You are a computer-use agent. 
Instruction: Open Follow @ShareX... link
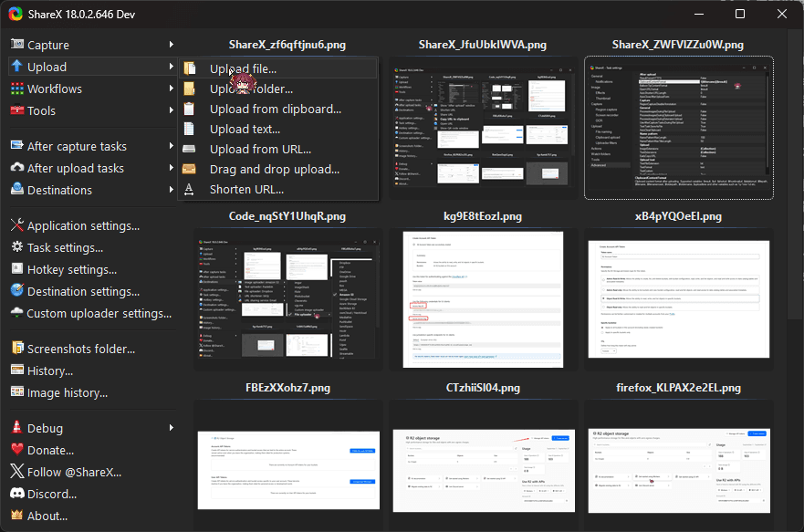coord(74,472)
